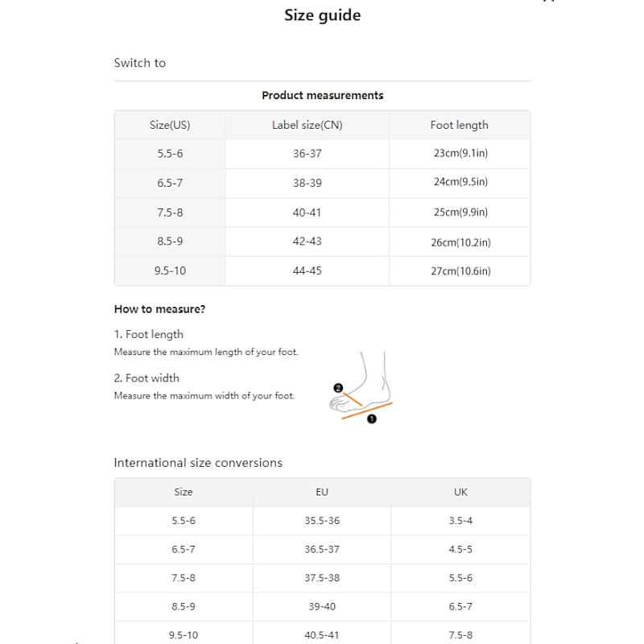
Task: Select the 36-37 label size cell
Action: (x=307, y=153)
